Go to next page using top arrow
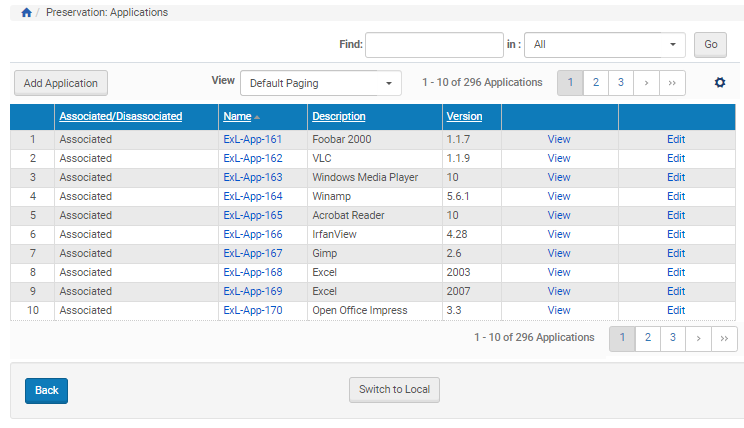 pyautogui.click(x=646, y=83)
